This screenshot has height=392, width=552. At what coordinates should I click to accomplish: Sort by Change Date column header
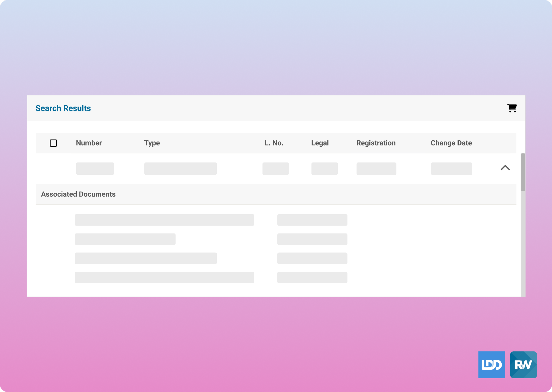click(451, 143)
